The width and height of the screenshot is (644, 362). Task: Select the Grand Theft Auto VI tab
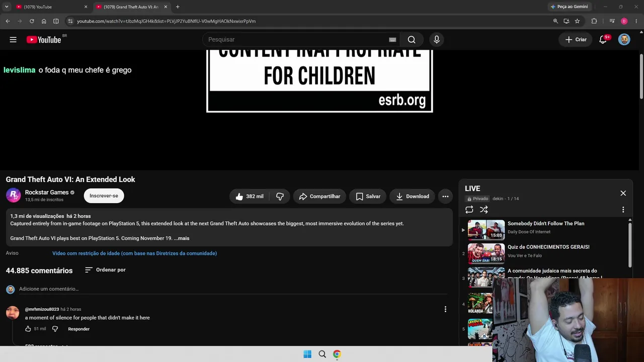point(130,7)
